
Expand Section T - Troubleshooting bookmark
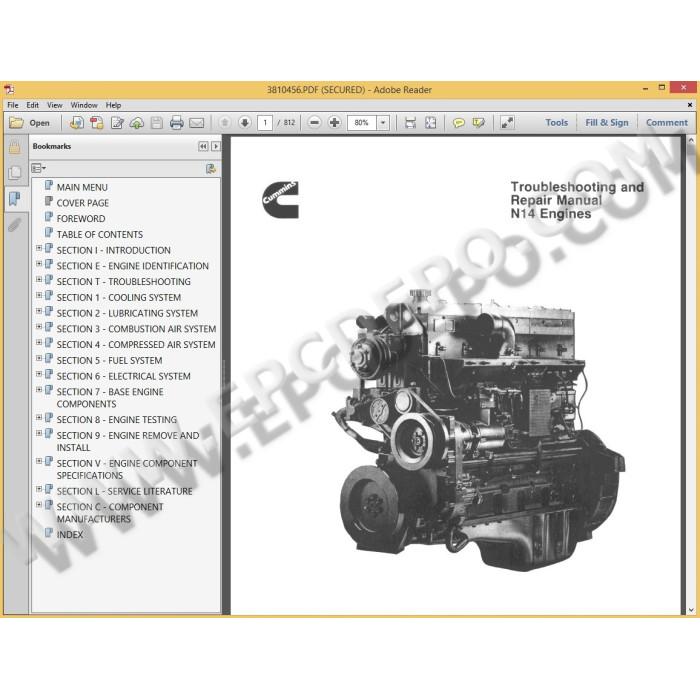pyautogui.click(x=39, y=279)
